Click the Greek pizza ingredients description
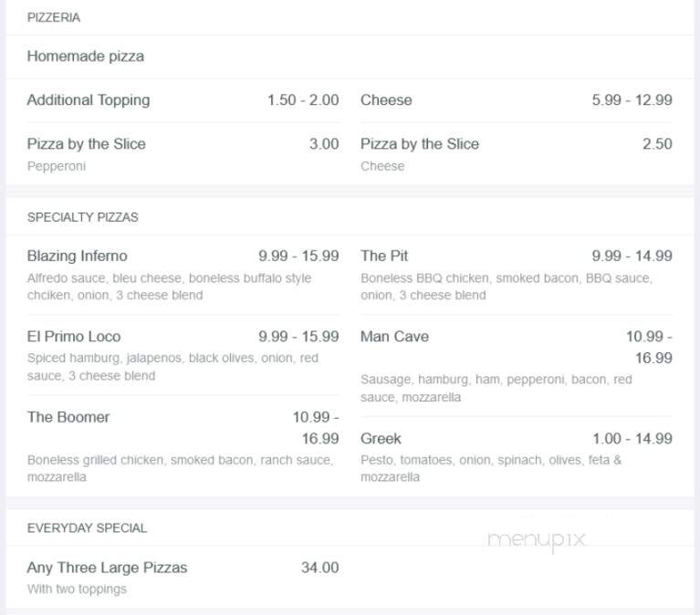The height and width of the screenshot is (615, 700). 491,469
